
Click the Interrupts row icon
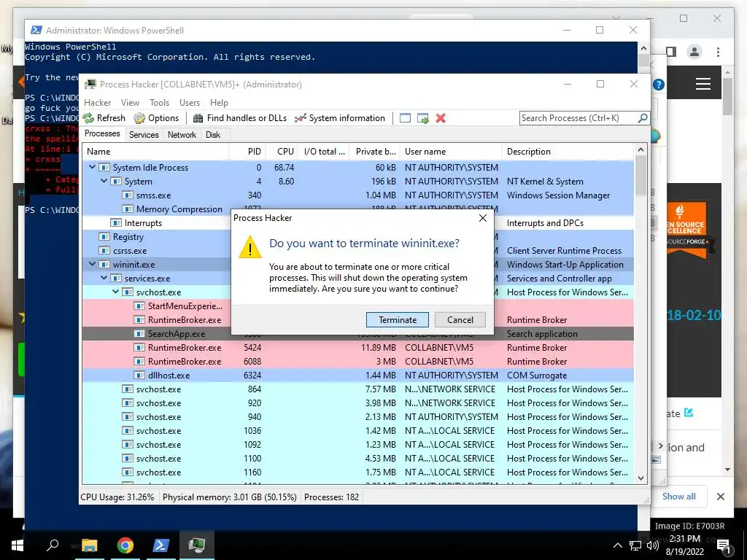116,223
